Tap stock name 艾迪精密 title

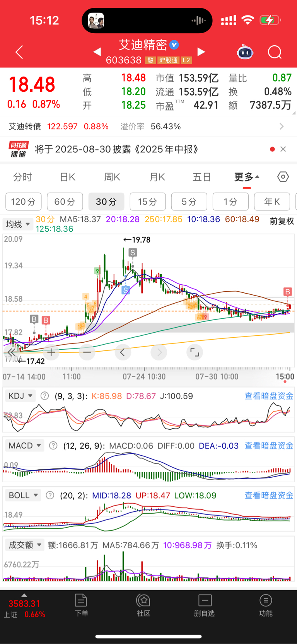coord(143,45)
